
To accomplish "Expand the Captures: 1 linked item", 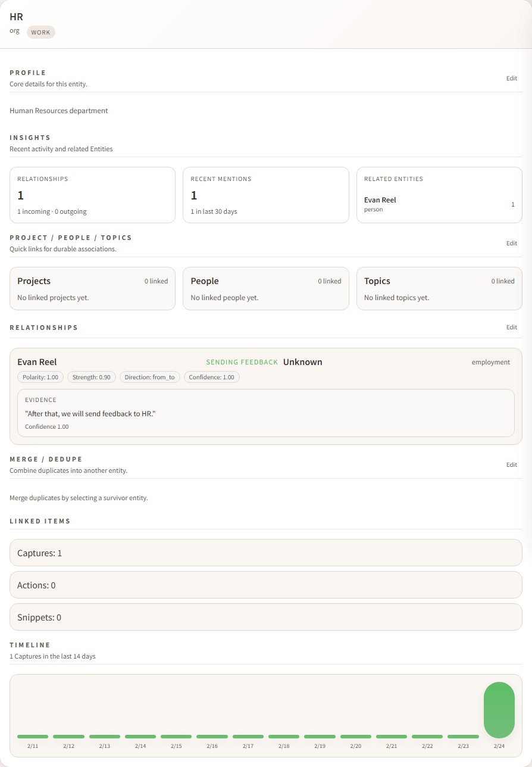I will click(265, 552).
